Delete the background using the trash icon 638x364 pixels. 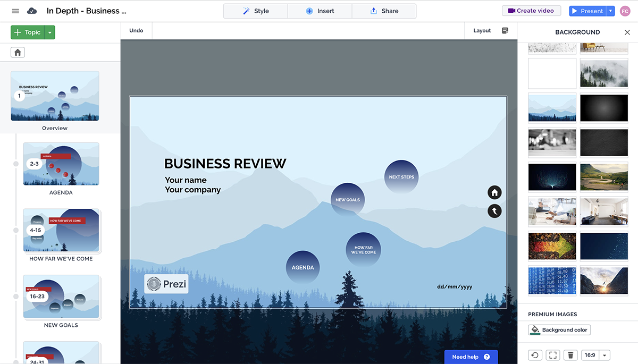[570, 355]
